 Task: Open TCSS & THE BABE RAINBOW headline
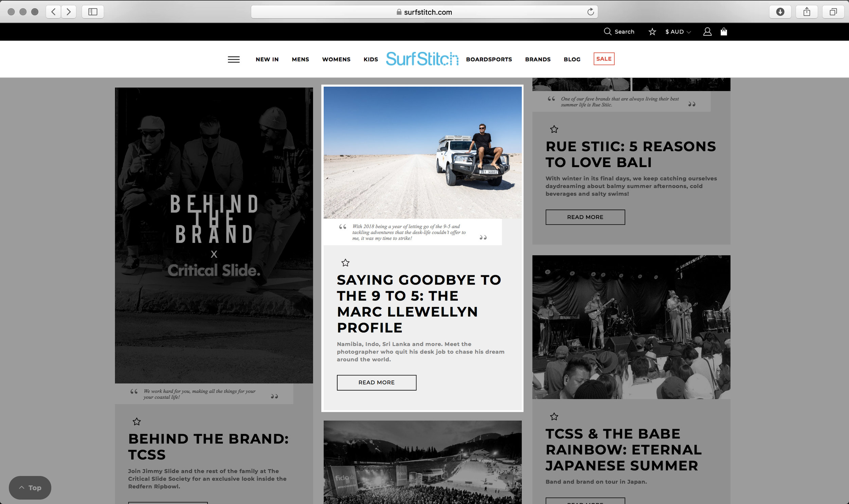click(624, 449)
